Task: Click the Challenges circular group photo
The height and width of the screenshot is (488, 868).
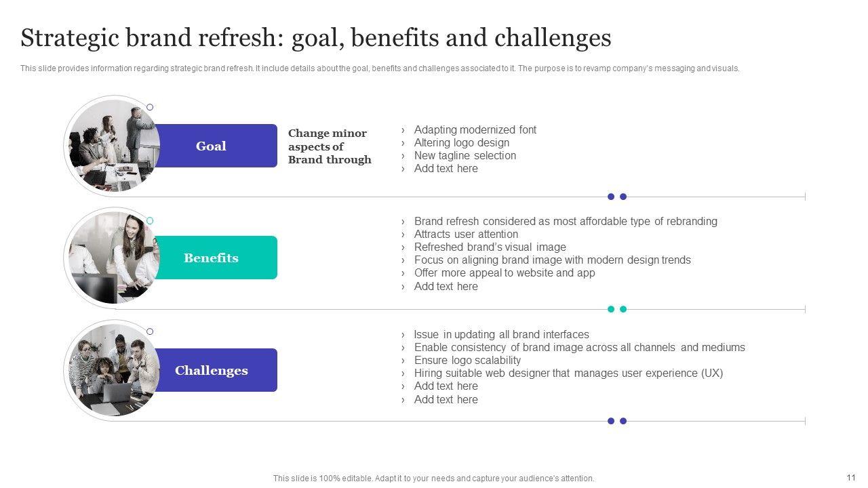Action: point(114,370)
